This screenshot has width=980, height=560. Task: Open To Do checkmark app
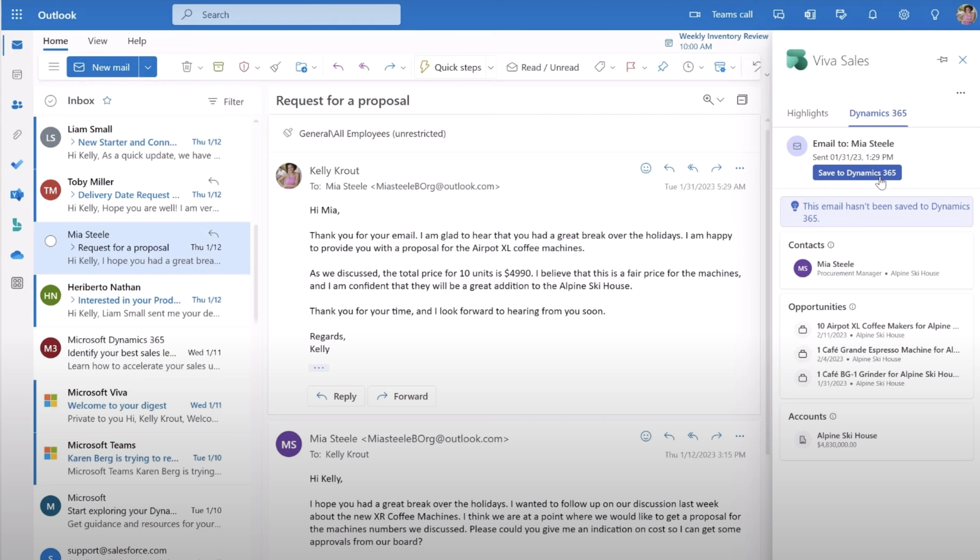17,165
